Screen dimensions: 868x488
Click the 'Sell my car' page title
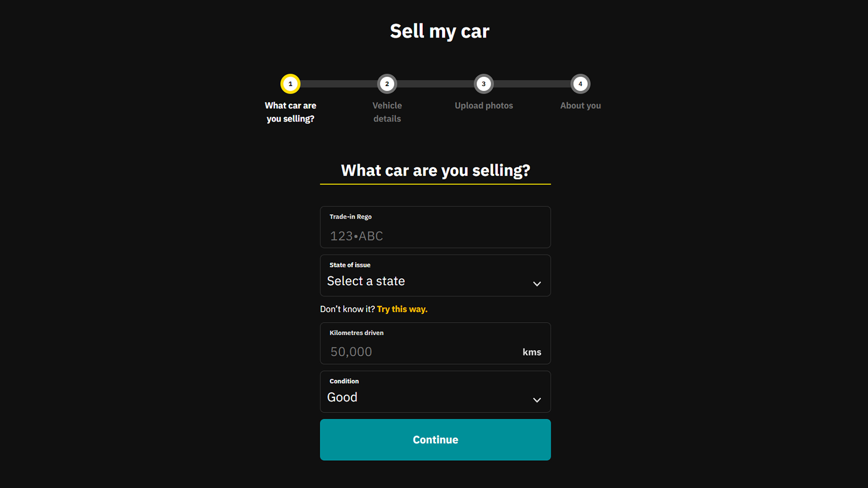click(439, 31)
